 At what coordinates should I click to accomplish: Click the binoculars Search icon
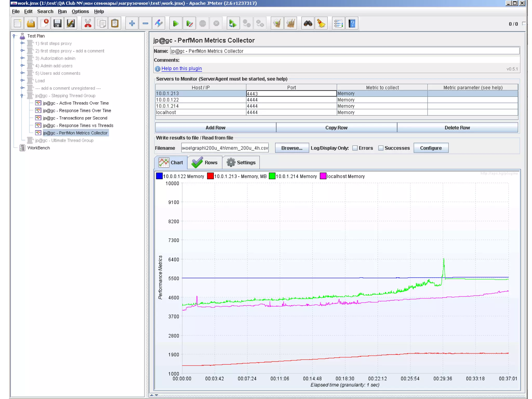click(x=308, y=24)
